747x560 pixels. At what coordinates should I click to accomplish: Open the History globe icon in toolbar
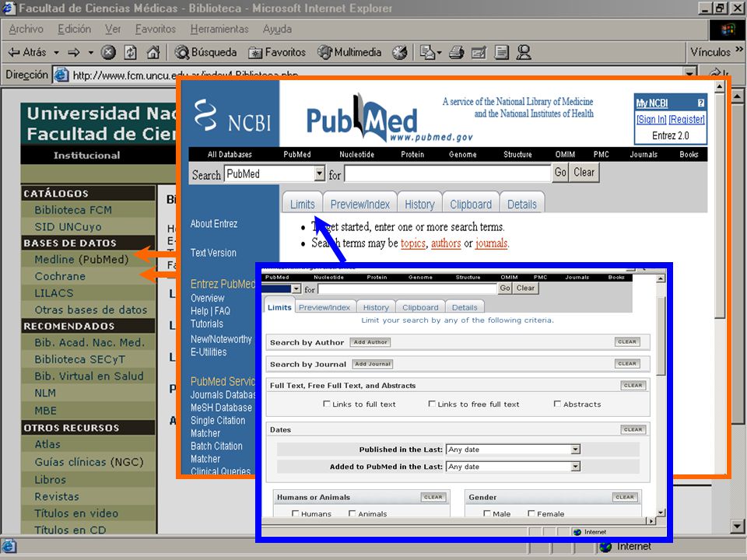coord(400,52)
